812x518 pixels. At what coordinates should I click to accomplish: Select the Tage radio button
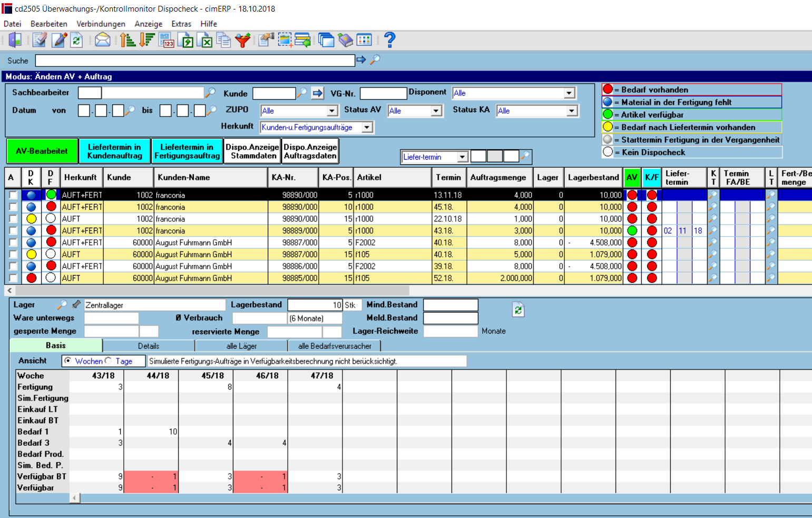(108, 361)
